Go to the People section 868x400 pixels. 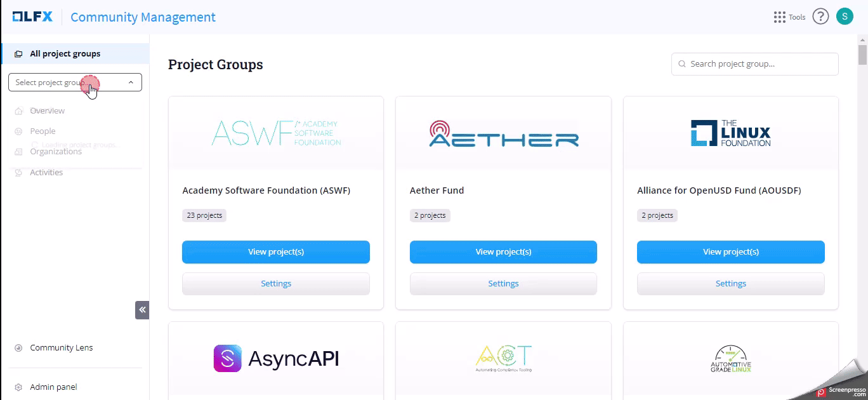point(43,131)
